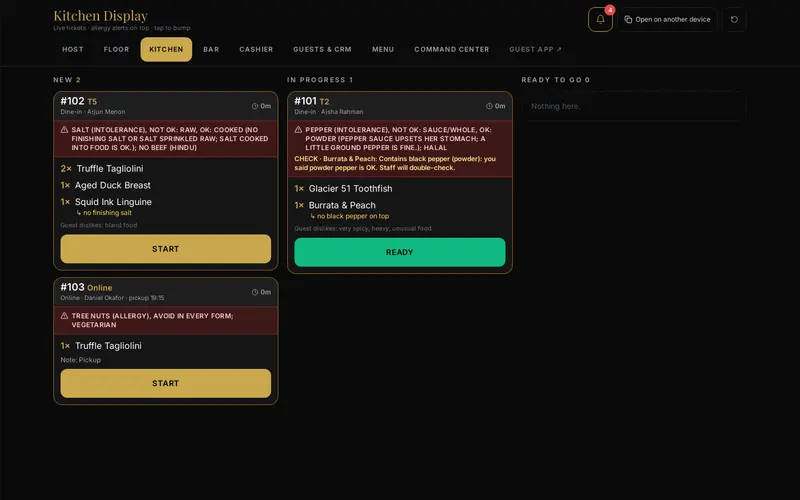Start ticket #102 for Arjun Menon

click(x=166, y=249)
